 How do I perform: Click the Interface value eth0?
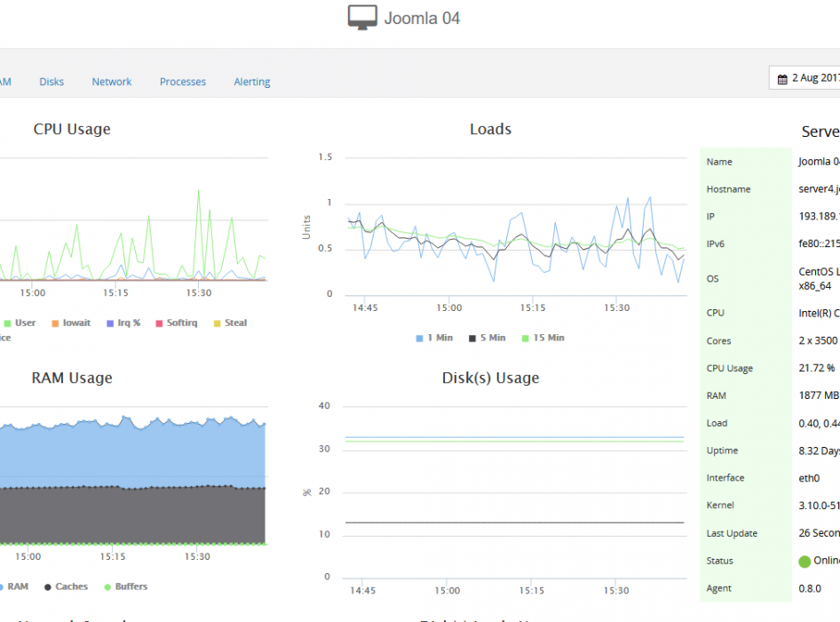point(809,478)
